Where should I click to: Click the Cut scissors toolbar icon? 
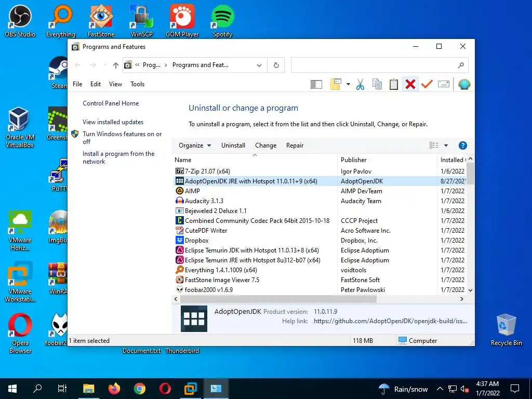point(361,84)
